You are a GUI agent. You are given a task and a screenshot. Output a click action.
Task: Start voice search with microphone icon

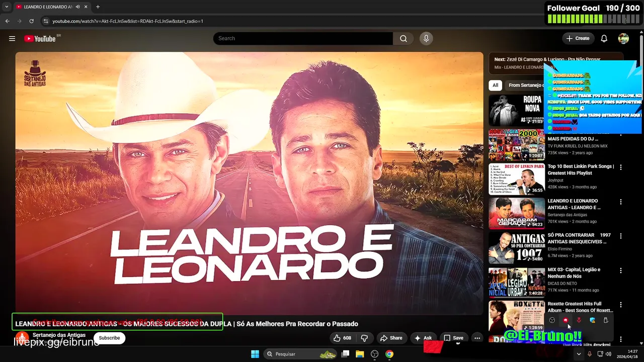coord(426,39)
